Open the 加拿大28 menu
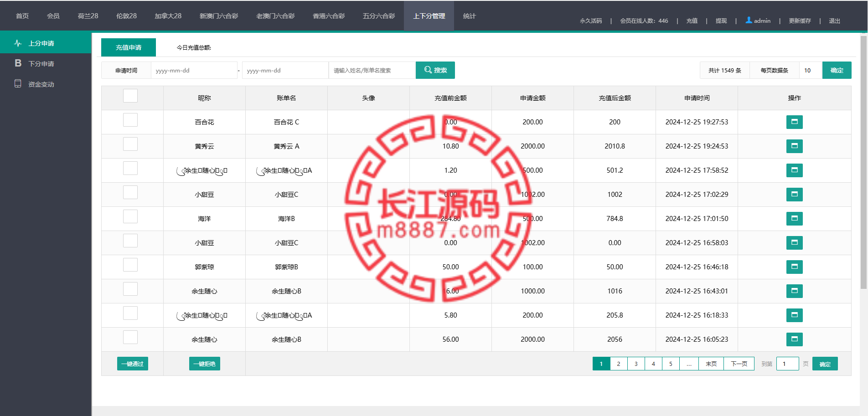 168,16
